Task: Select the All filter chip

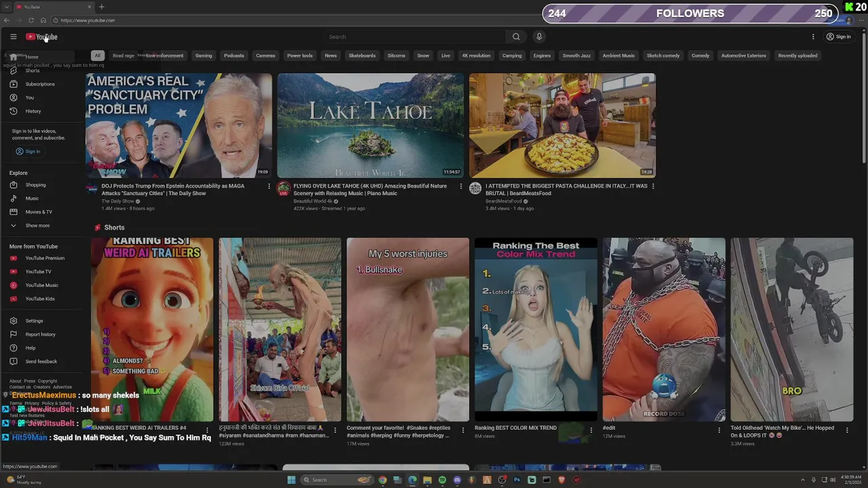Action: click(98, 56)
